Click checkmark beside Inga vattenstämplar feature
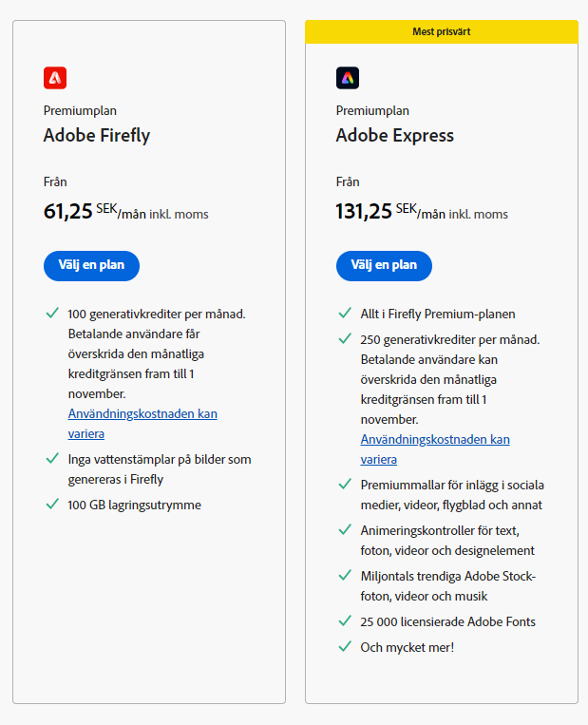Image resolution: width=588 pixels, height=725 pixels. 52,459
